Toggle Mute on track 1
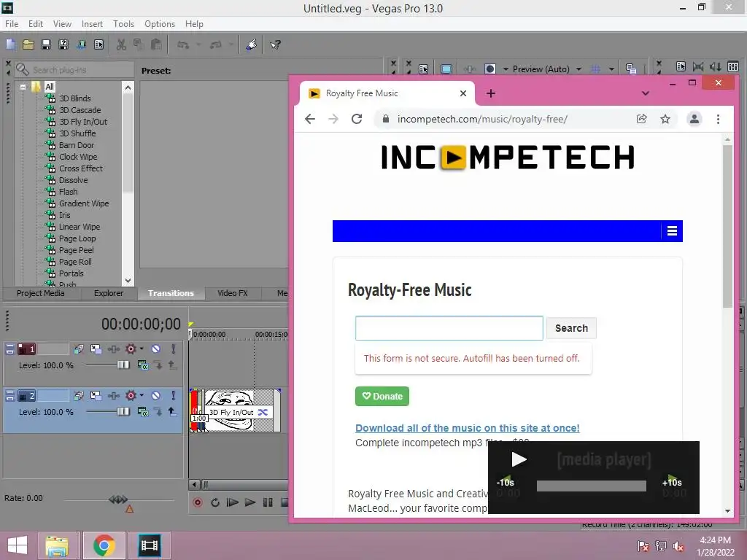 point(156,349)
